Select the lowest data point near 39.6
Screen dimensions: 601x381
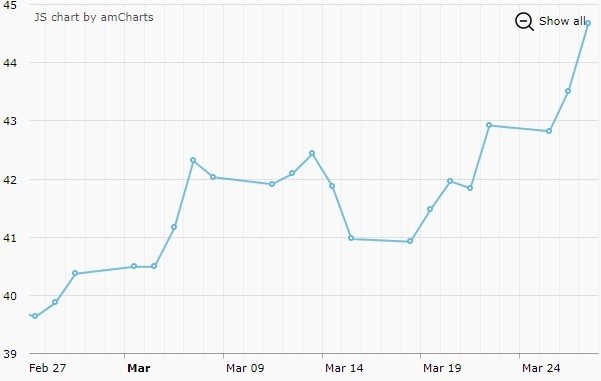(x=35, y=316)
